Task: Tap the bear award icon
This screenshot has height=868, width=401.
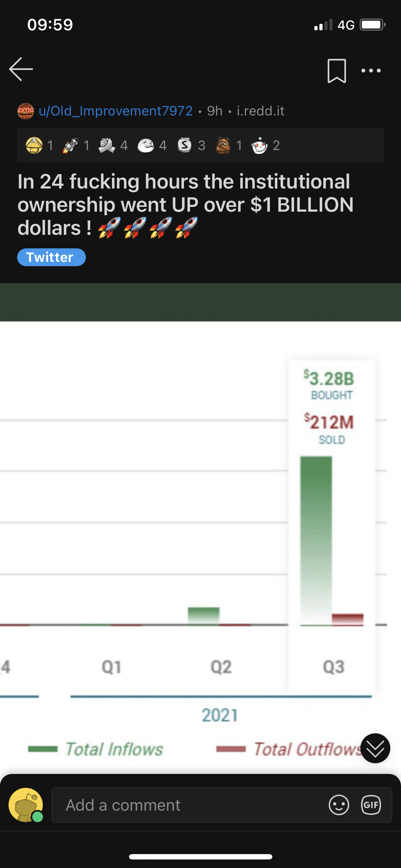Action: [223, 145]
